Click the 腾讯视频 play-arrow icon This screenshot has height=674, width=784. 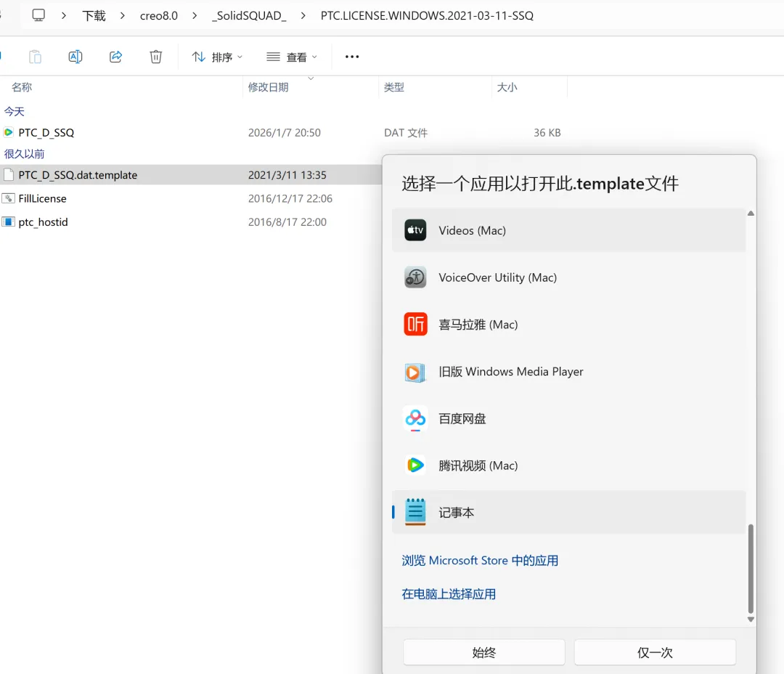[x=415, y=466]
